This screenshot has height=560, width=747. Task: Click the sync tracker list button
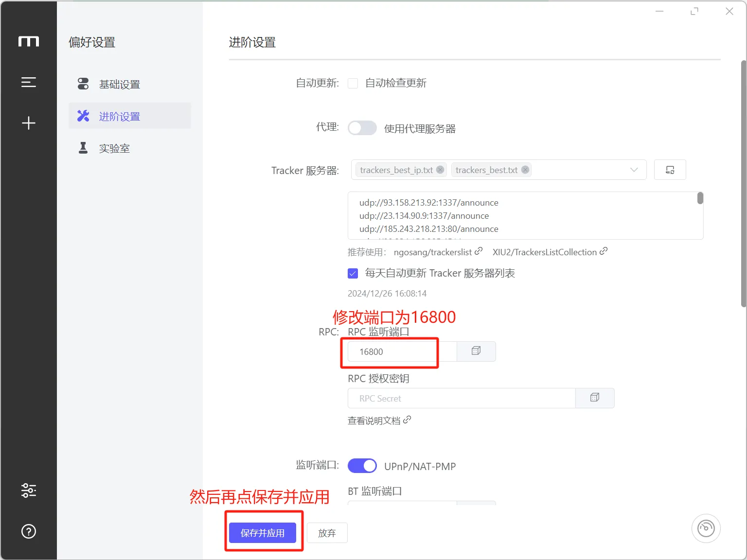(x=670, y=170)
